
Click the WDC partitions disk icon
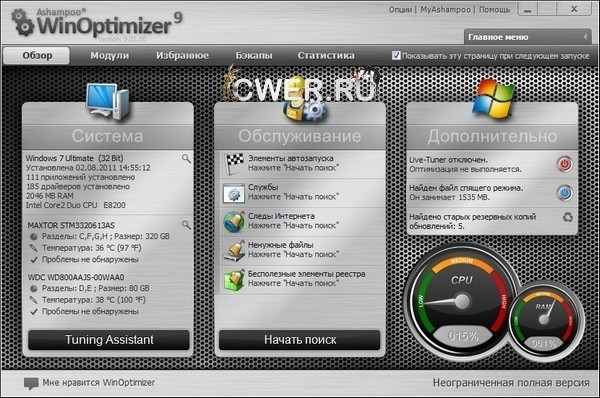34,289
